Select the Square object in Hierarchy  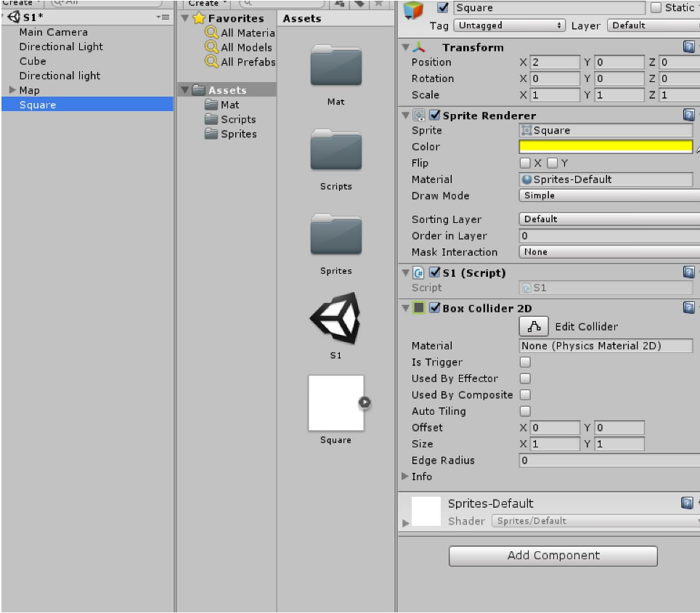(87, 105)
